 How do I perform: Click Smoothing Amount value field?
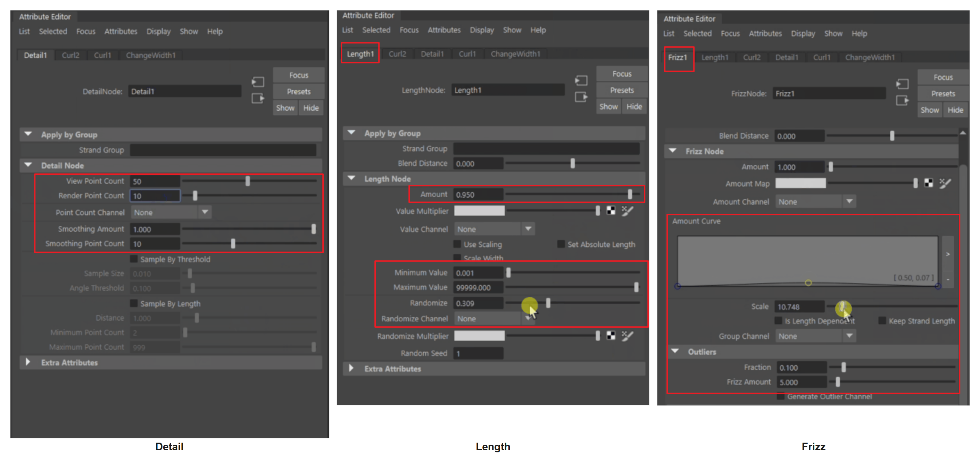[155, 229]
